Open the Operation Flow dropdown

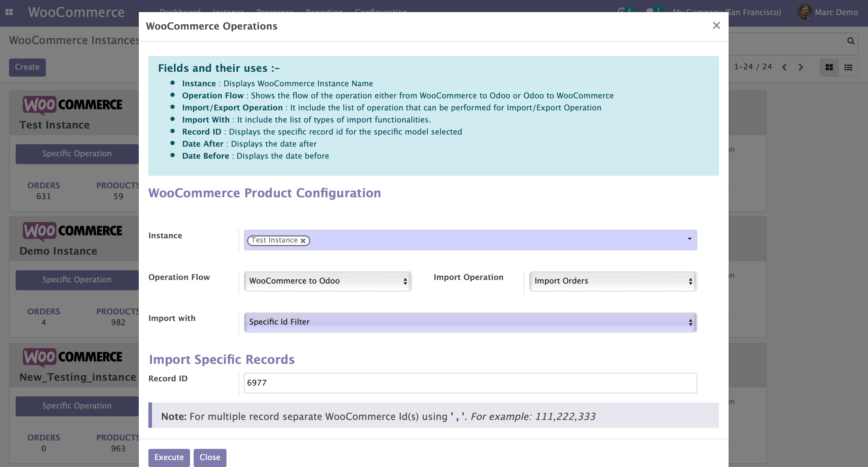click(327, 281)
